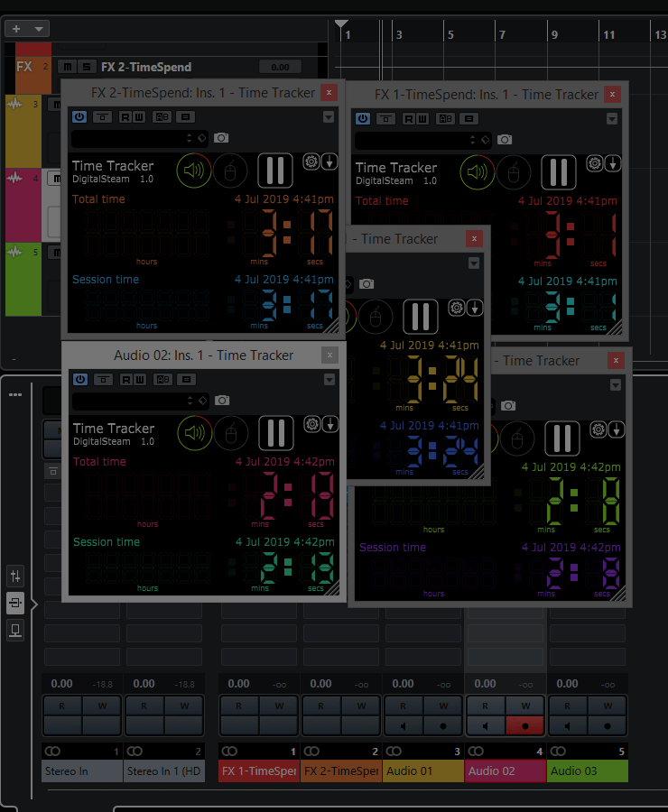668x812 pixels.
Task: Toggle mouse icon in FX 1-TimeSpend Time Tracker
Action: pos(514,172)
